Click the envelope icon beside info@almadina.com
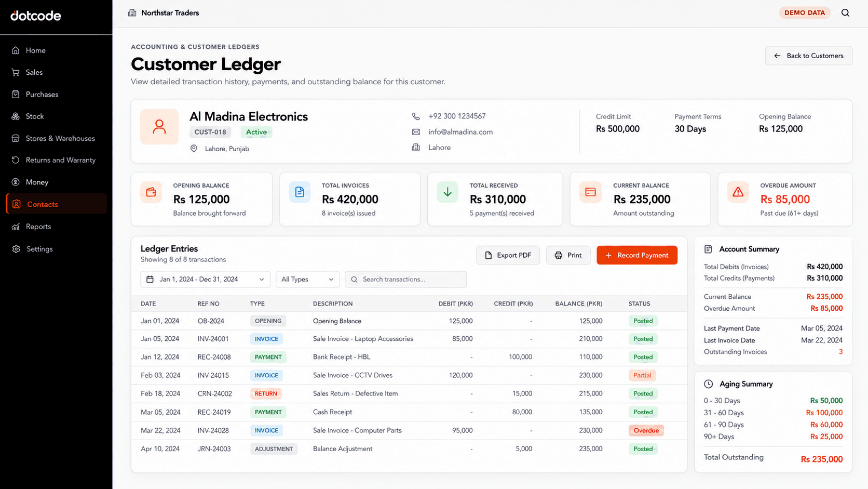Screen dimensions: 868x489 click(416, 132)
